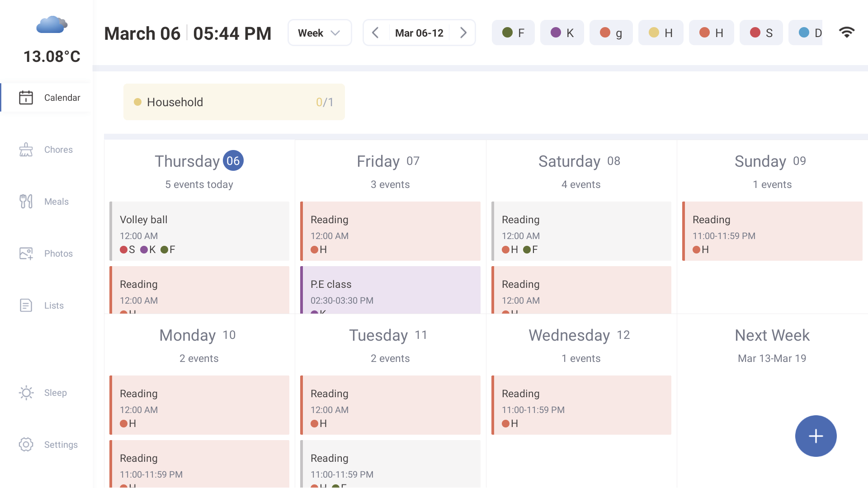Click the Mar 06-12 date range
The height and width of the screenshot is (488, 868).
coord(419,32)
